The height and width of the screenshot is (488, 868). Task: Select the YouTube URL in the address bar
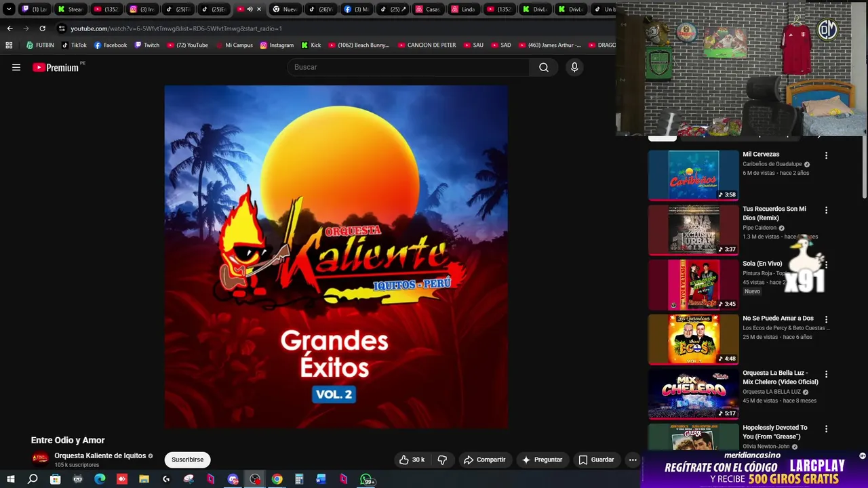click(176, 28)
